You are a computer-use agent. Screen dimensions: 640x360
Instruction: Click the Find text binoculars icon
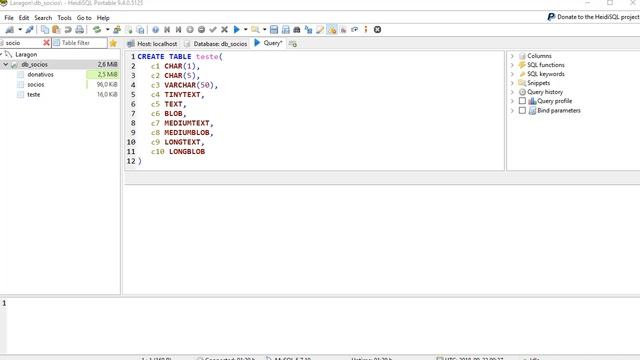[x=297, y=30]
